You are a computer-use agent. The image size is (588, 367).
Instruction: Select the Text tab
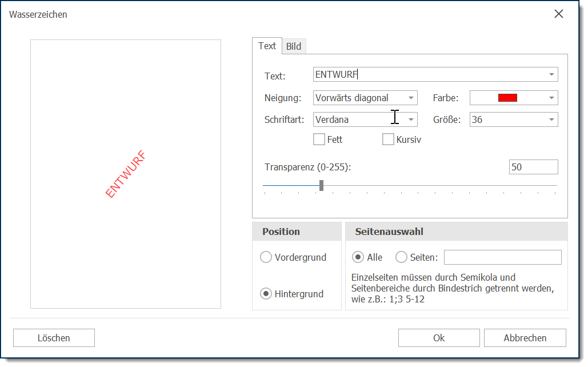point(267,46)
